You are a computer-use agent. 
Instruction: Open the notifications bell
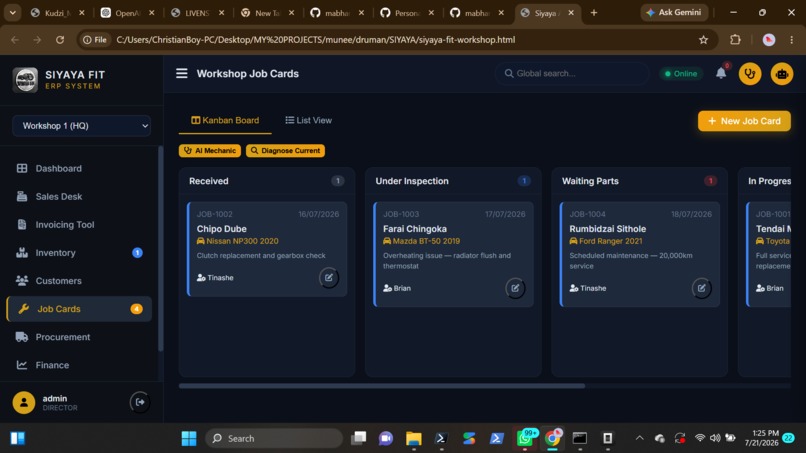tap(721, 74)
